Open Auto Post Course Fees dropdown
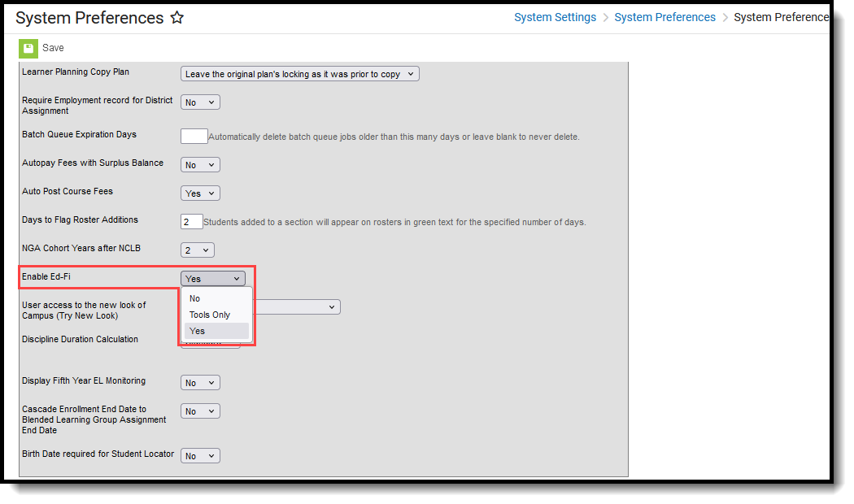The image size is (854, 504). 200,193
